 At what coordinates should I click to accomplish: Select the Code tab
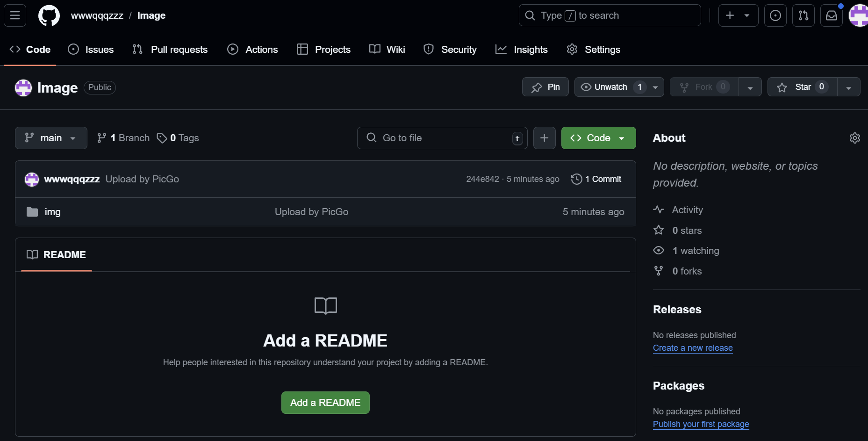point(30,50)
